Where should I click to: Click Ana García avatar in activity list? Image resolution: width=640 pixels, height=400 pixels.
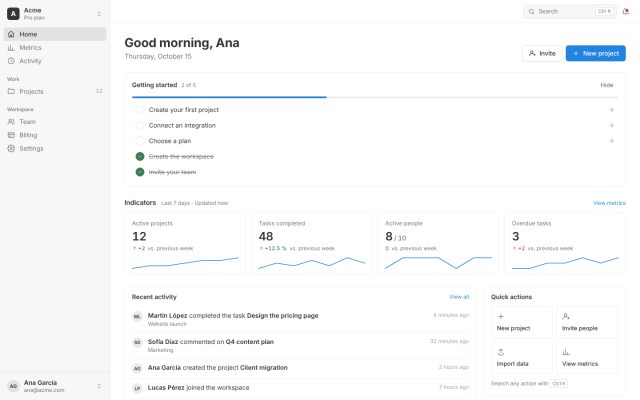137,368
